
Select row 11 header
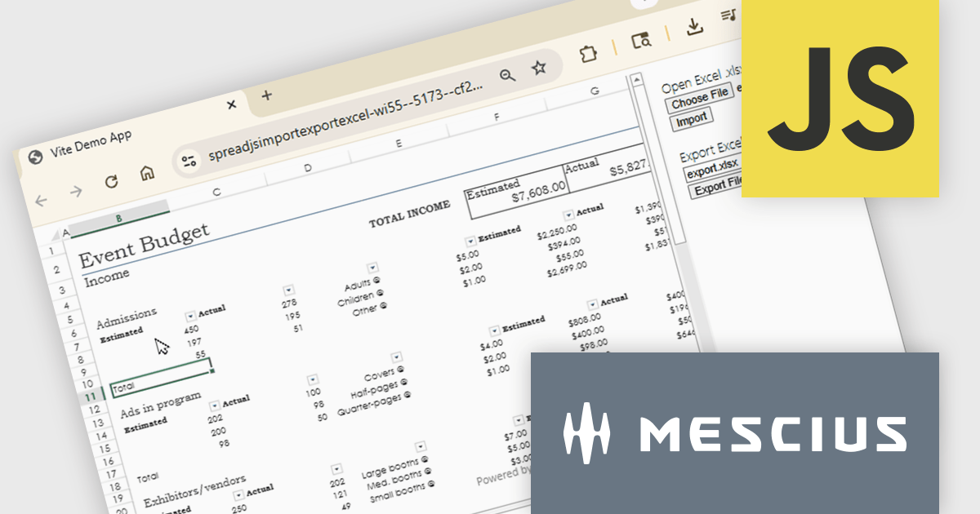pos(91,397)
